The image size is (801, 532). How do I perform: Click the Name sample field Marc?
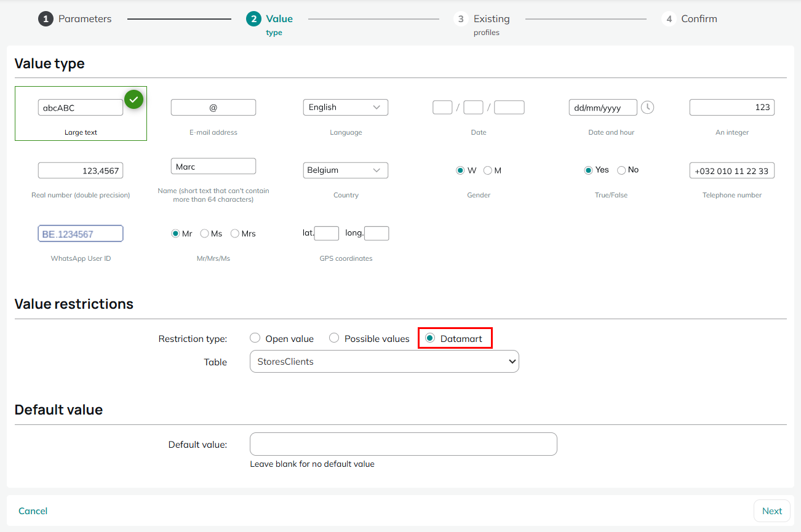point(213,166)
